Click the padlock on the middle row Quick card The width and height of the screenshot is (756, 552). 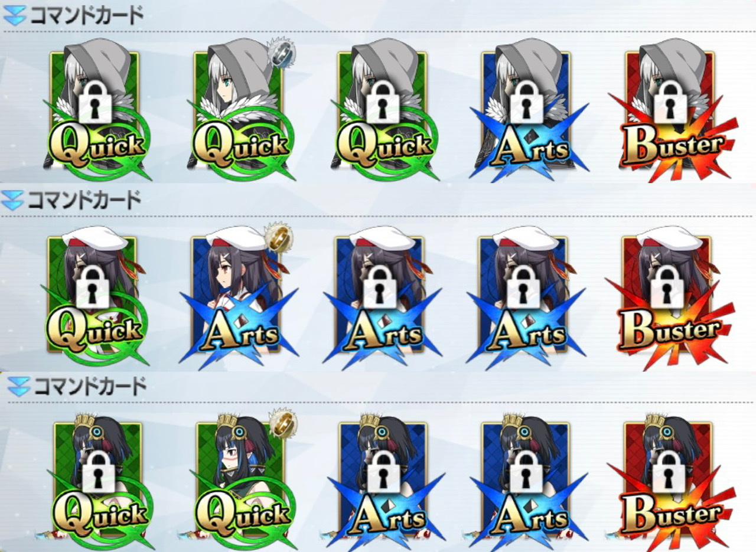pyautogui.click(x=93, y=286)
